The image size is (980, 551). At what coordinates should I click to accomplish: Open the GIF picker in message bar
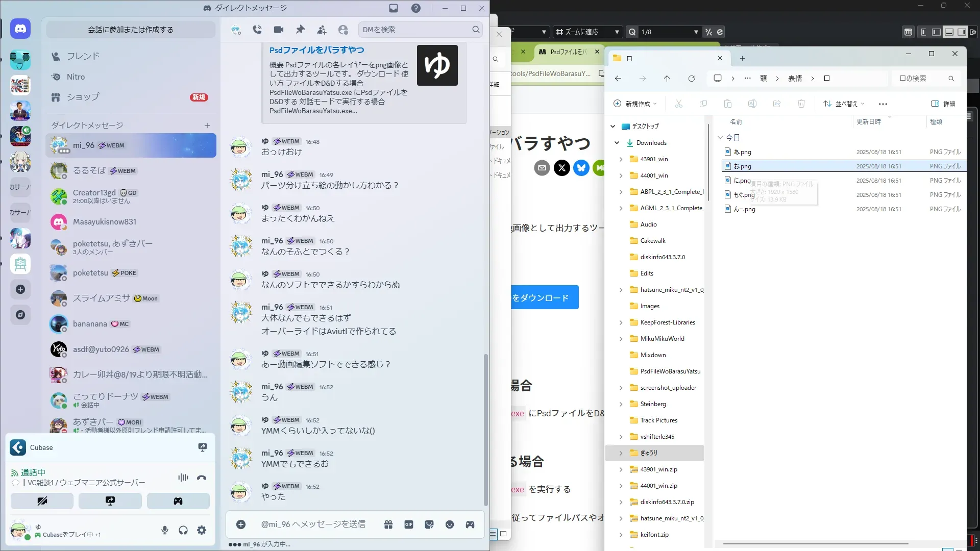409,524
